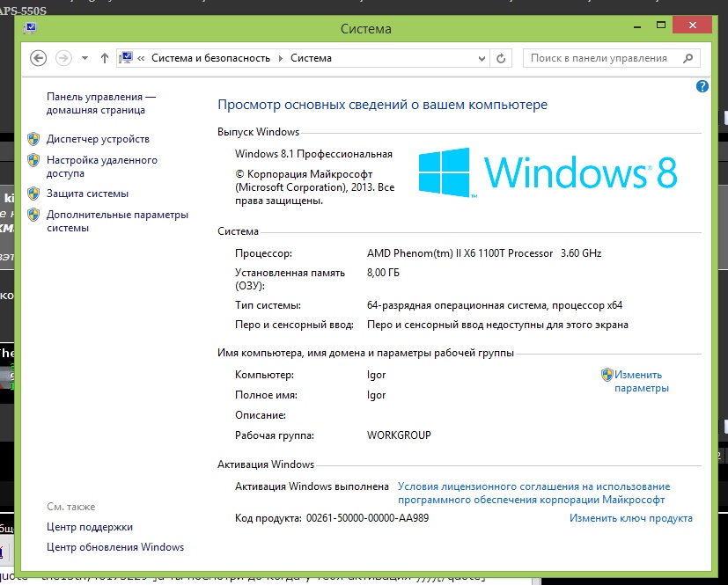The width and height of the screenshot is (728, 585).
Task: Click the 'Рабочая группа:' label
Action: (x=275, y=435)
